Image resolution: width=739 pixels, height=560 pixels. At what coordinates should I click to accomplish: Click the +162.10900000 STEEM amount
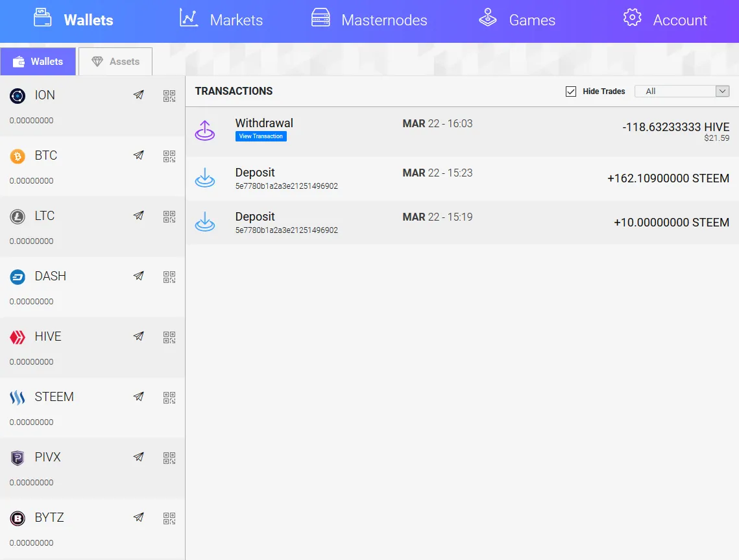pyautogui.click(x=668, y=178)
